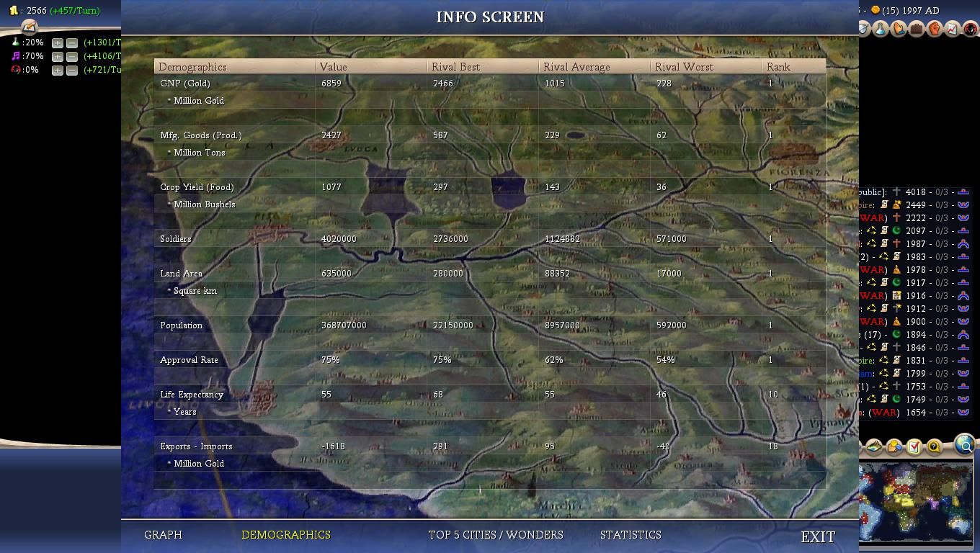Screen dimensions: 980x553
Task: Click the 1997 AD date display
Action: point(921,11)
